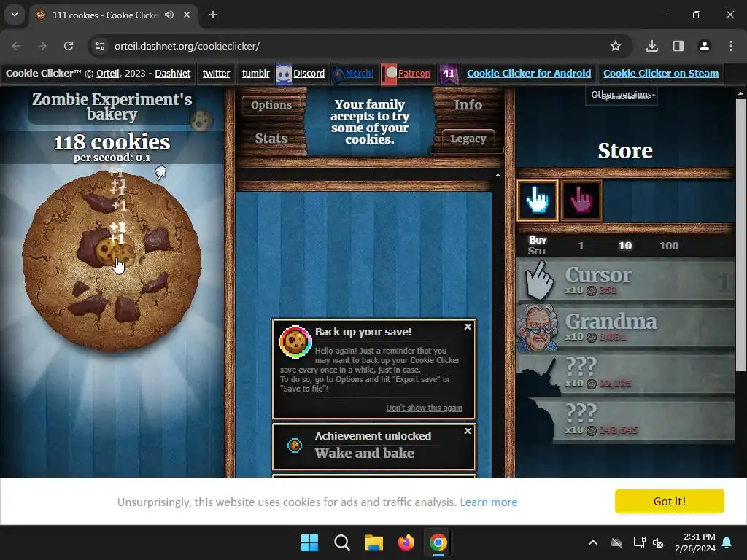The image size is (747, 560).
Task: Open the purple 41 badge icon
Action: [x=449, y=74]
